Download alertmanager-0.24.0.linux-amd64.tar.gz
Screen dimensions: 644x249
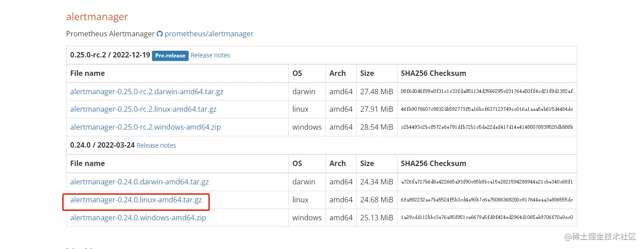pos(136,200)
